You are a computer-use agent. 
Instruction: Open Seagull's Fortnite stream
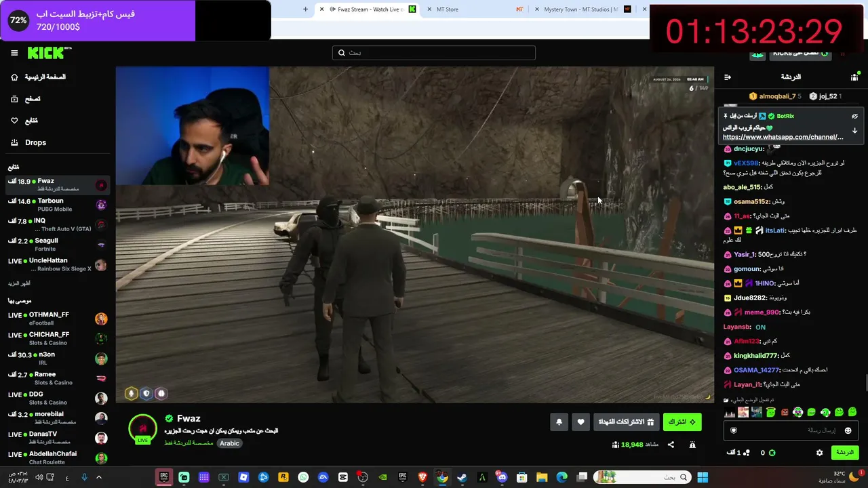tap(58, 244)
